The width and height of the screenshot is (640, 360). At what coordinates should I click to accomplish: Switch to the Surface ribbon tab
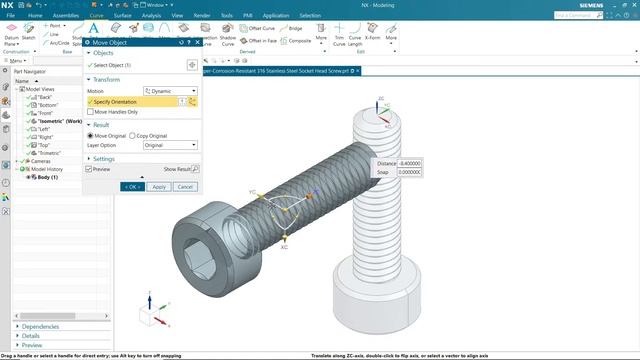point(122,16)
